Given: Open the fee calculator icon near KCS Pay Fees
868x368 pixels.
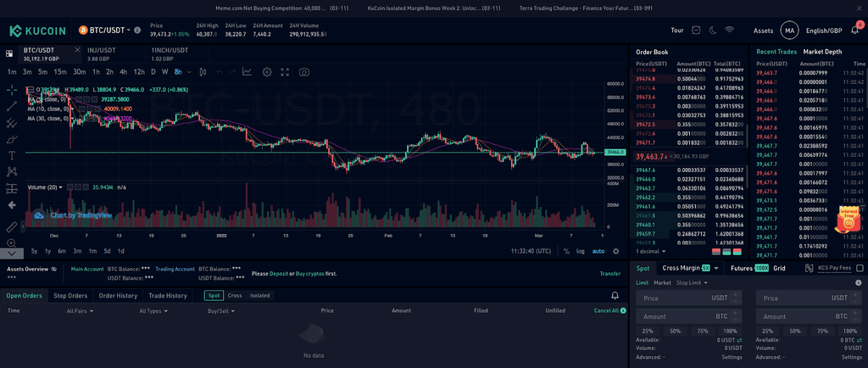Looking at the screenshot, I should point(809,268).
